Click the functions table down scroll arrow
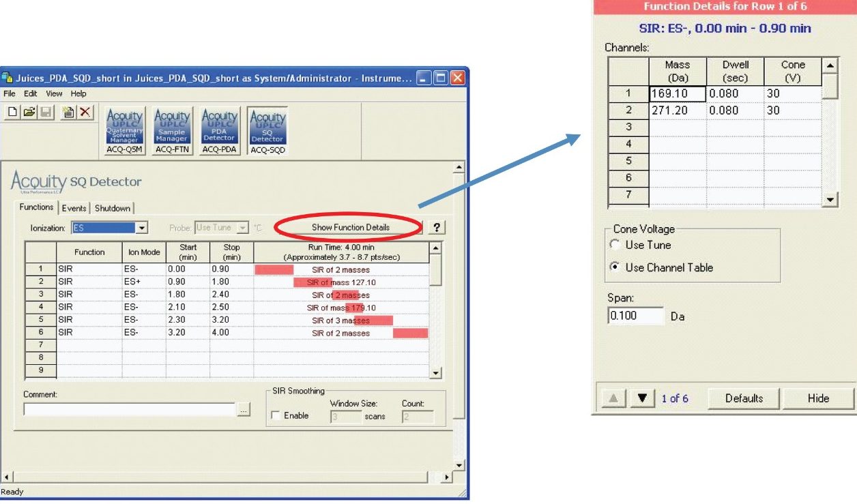857x504 pixels. (x=437, y=373)
